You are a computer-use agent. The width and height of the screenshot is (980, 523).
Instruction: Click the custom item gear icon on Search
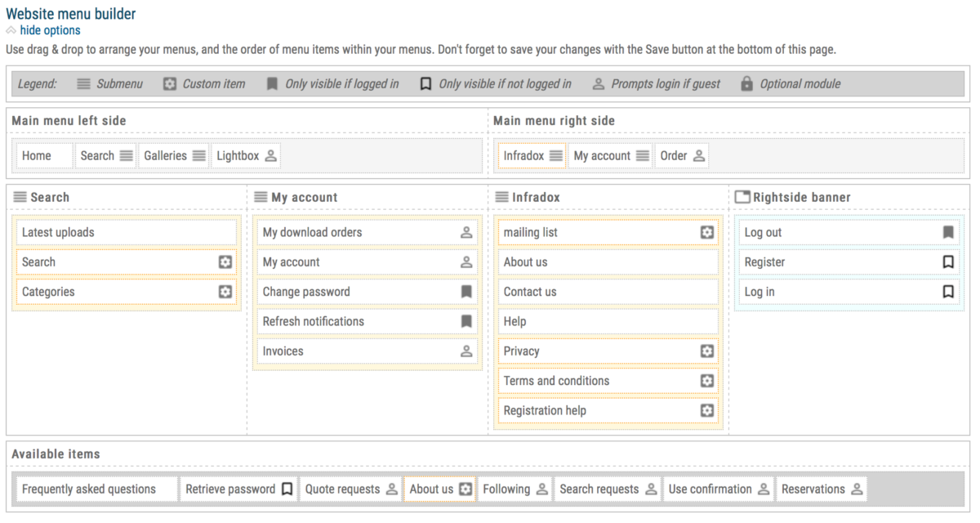pyautogui.click(x=225, y=261)
